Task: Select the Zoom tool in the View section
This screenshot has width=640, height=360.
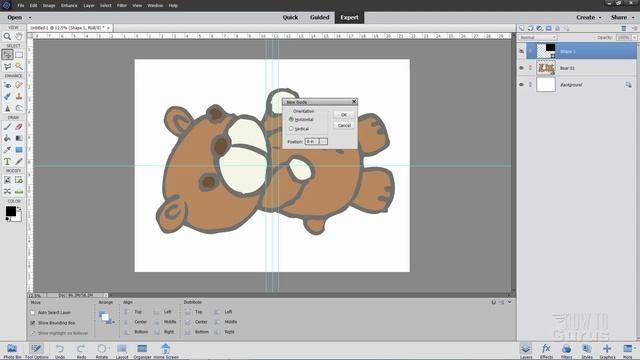Action: (x=7, y=36)
